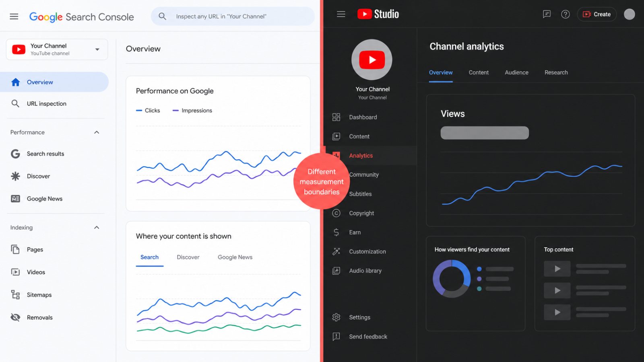
Task: Click the Views count placeholder bar
Action: click(x=485, y=133)
